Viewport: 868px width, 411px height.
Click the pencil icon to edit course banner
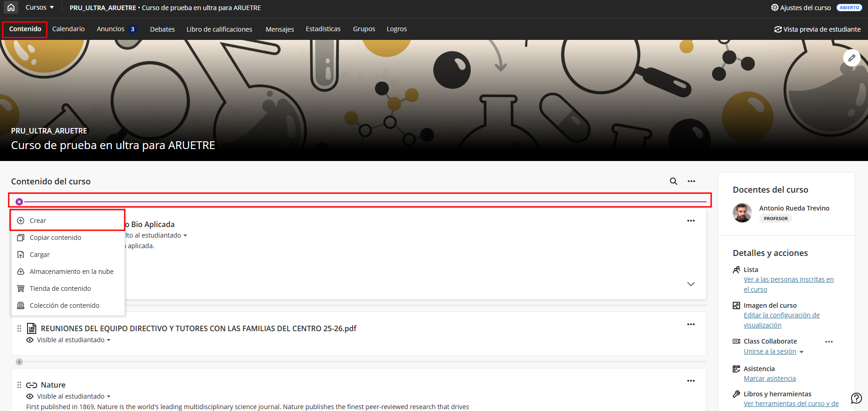(x=851, y=58)
